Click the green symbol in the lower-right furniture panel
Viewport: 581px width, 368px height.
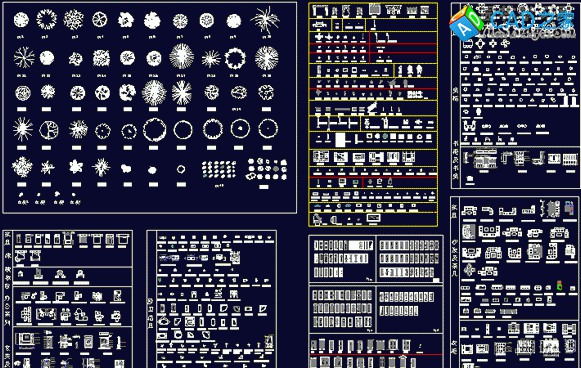[x=559, y=285]
